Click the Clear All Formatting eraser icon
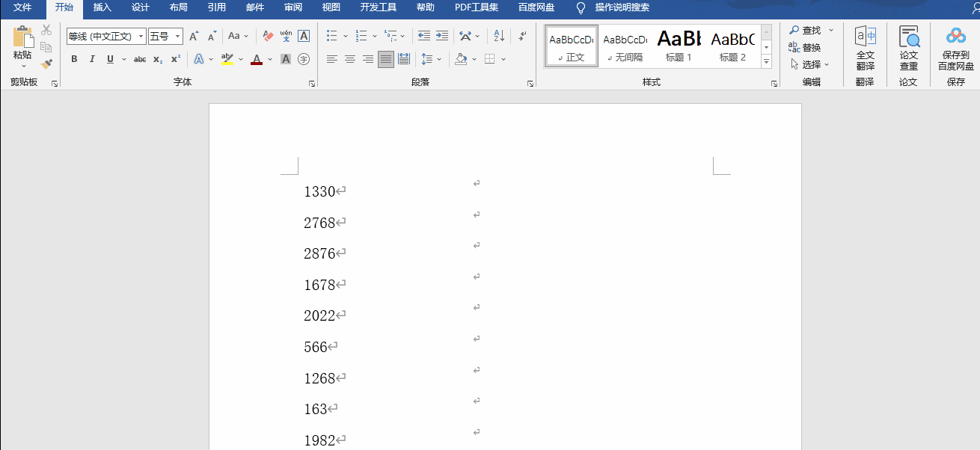Viewport: 980px width, 450px height. (x=269, y=36)
